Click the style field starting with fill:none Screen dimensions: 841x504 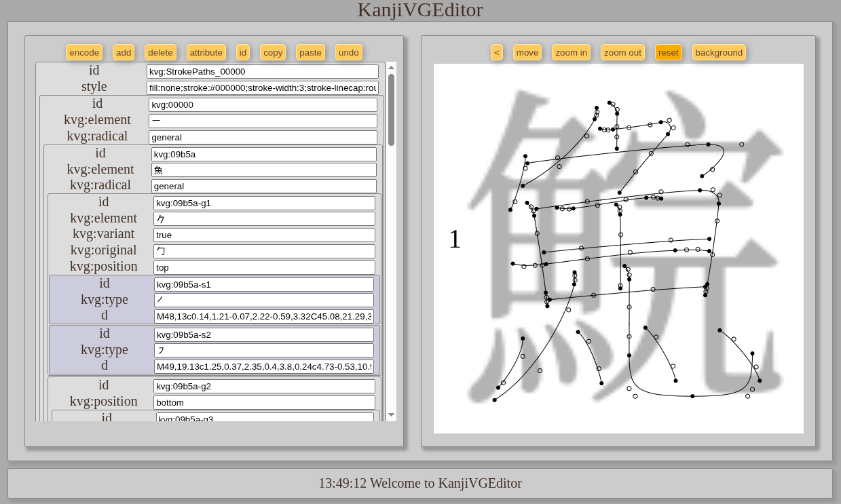(x=263, y=88)
